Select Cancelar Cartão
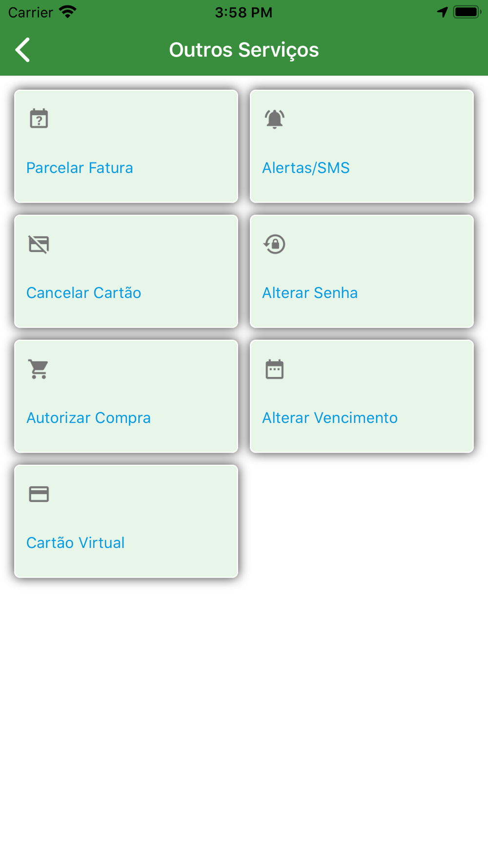The image size is (488, 868). click(x=83, y=293)
